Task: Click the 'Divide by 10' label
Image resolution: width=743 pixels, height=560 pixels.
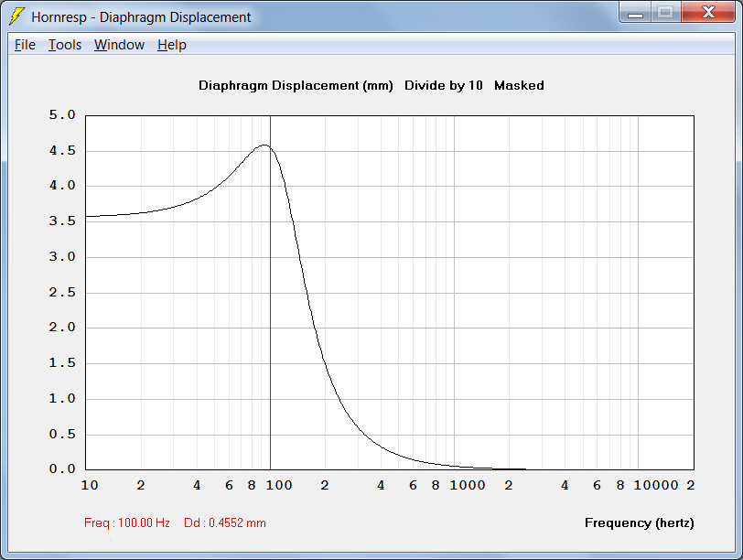Action: pos(443,85)
